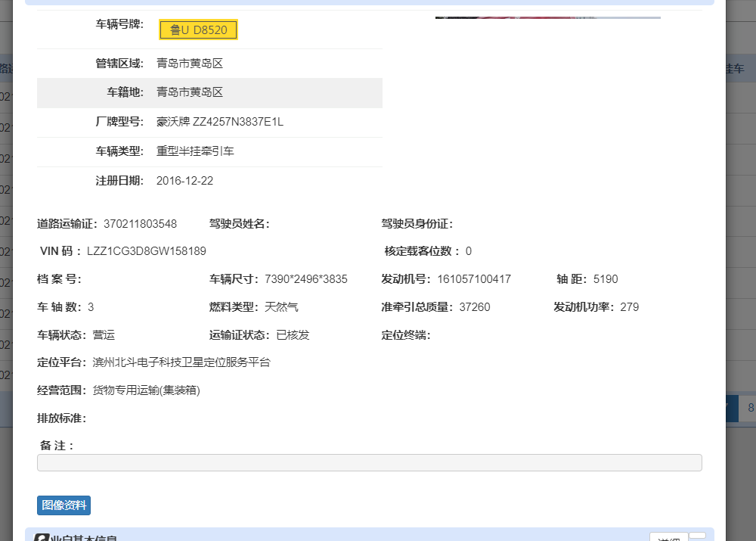Click the 备注 remarks input field
Image resolution: width=756 pixels, height=541 pixels.
[x=369, y=462]
